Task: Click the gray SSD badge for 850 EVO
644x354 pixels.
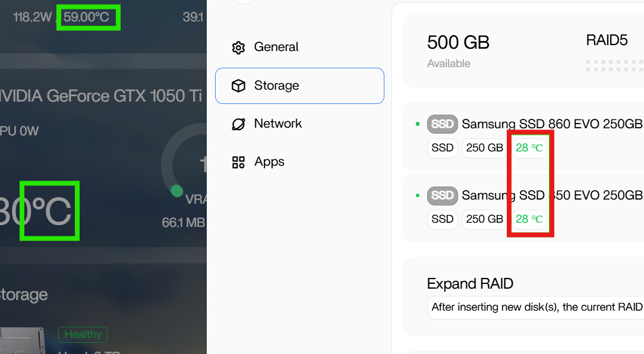Action: [x=442, y=195]
